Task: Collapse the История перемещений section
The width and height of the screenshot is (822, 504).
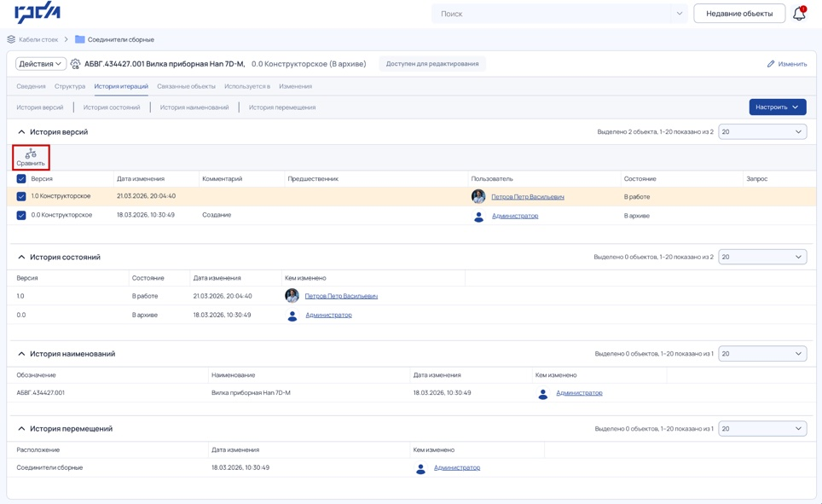Action: pyautogui.click(x=21, y=429)
